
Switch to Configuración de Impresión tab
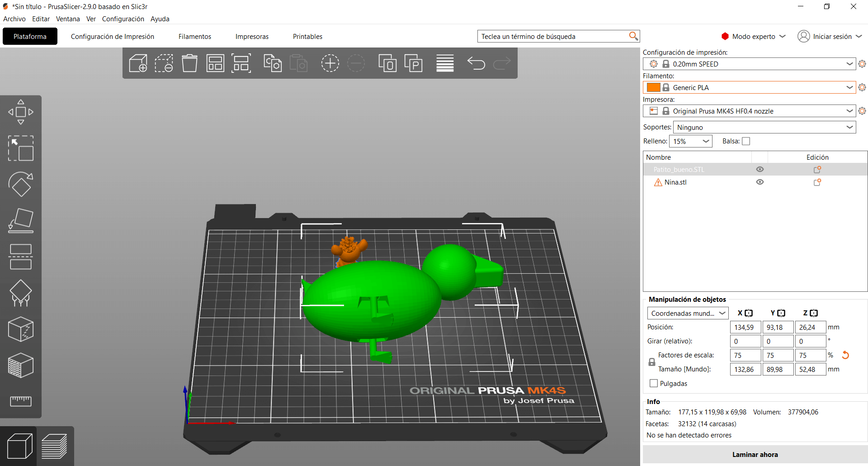113,36
